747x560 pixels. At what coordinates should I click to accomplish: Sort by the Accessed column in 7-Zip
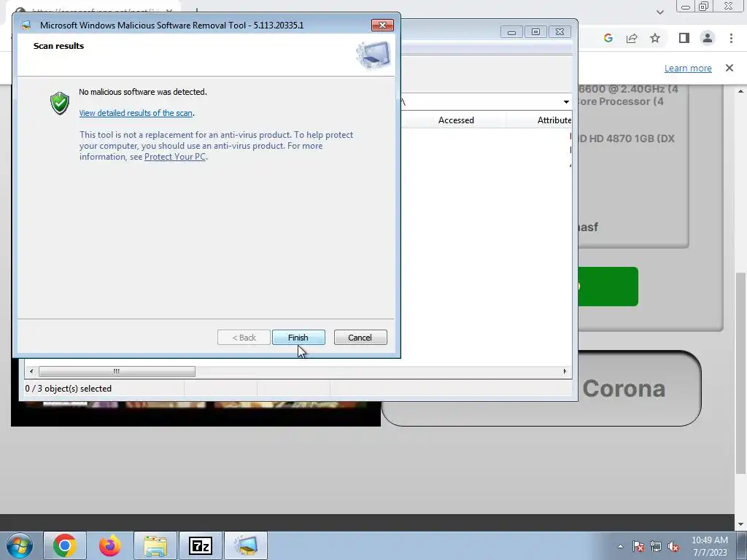click(x=456, y=120)
